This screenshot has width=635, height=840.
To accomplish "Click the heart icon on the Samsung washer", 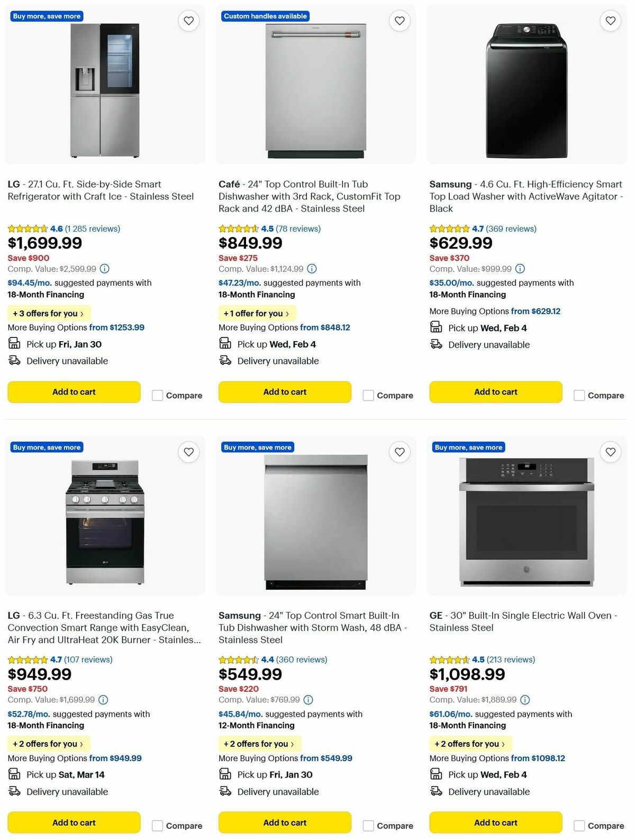I will 610,21.
